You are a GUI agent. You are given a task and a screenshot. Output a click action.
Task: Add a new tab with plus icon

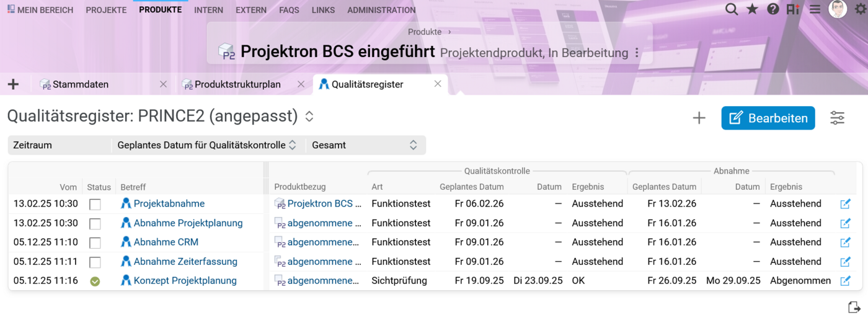point(13,84)
